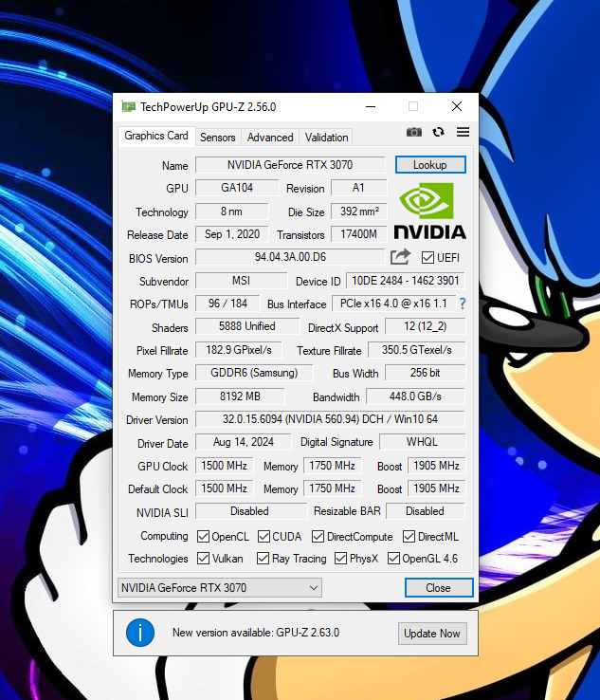
Task: Click the Bus Width field 256 bit
Action: point(426,373)
